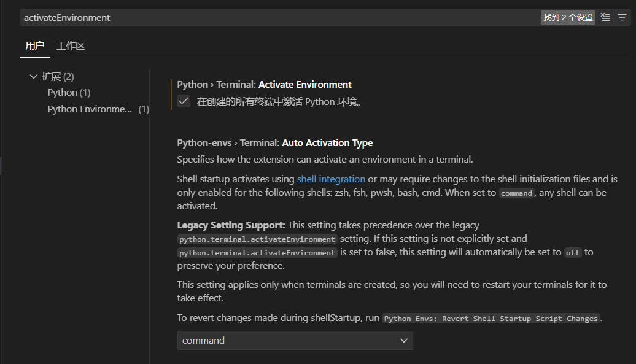Click the 在创建的所有终端中激活 Python 环境 description
Image resolution: width=636 pixels, height=364 pixels.
click(x=279, y=101)
